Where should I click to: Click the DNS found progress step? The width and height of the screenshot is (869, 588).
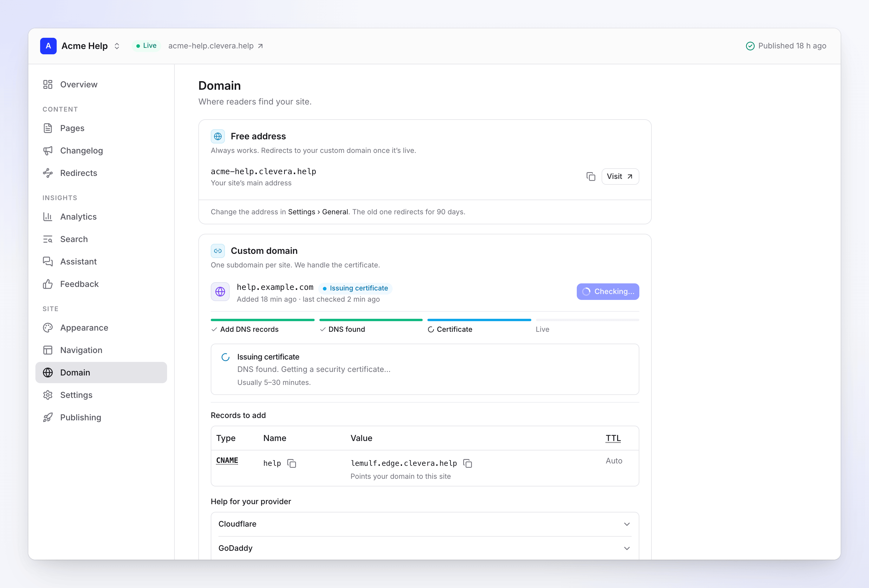371,326
